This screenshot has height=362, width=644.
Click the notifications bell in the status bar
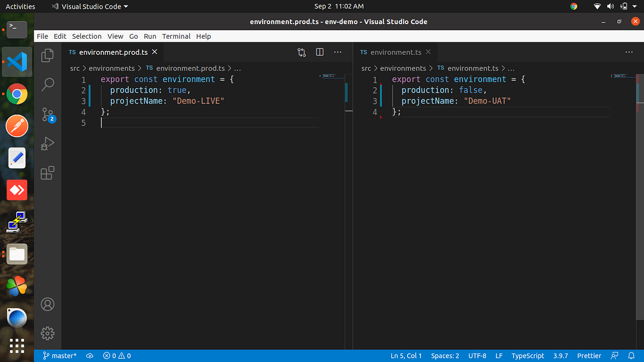pos(632,355)
